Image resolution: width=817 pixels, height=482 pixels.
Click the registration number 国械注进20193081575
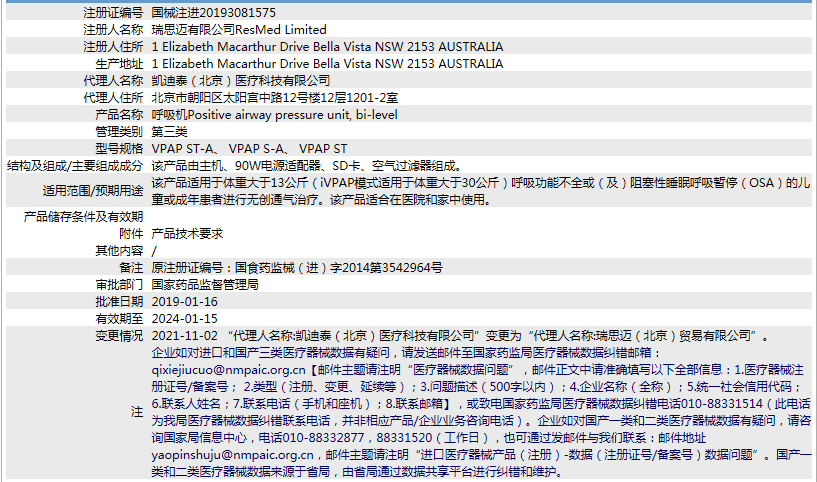point(214,13)
